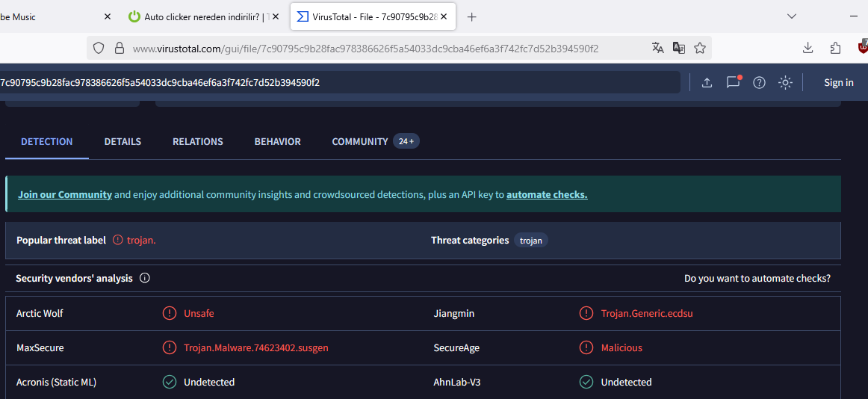The height and width of the screenshot is (399, 868).
Task: Click Do you want to automate checks?
Action: point(757,279)
